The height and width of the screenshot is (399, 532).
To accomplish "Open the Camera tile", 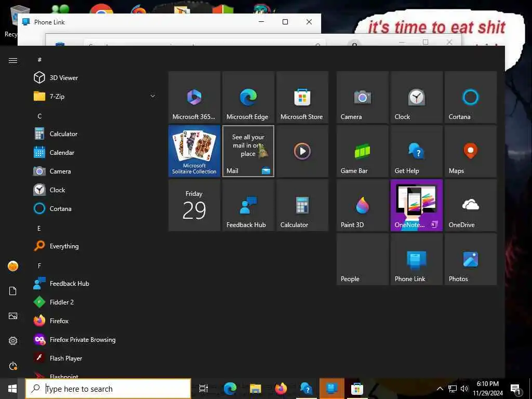I will pyautogui.click(x=362, y=97).
